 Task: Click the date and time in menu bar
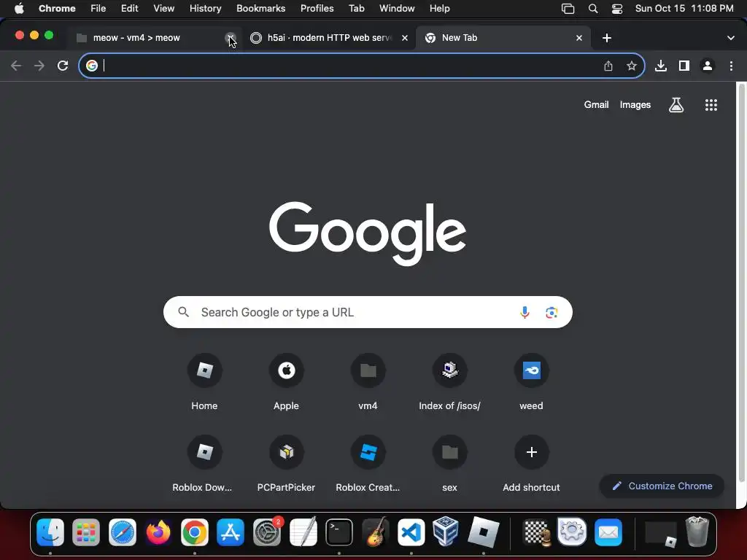pyautogui.click(x=684, y=9)
